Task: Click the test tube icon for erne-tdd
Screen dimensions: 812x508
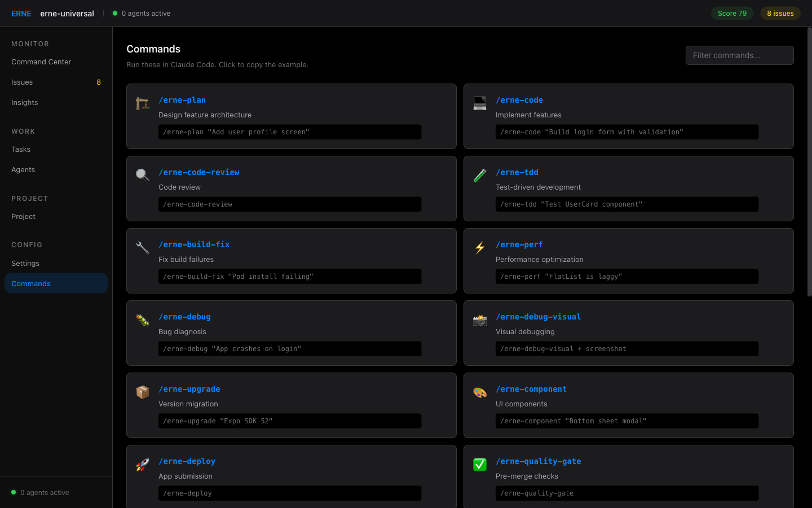Action: tap(479, 176)
